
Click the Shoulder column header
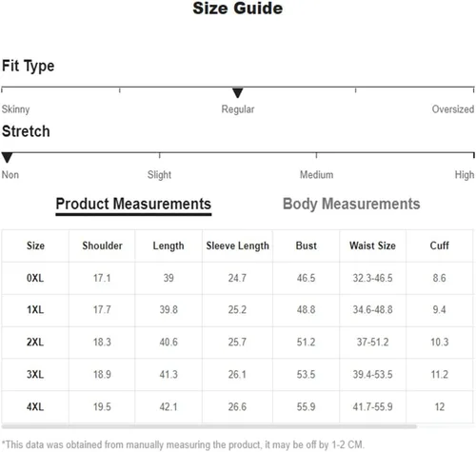pos(102,246)
